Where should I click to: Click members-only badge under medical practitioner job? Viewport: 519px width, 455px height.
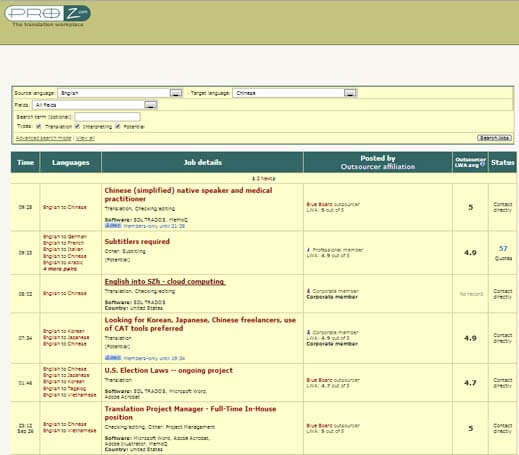[x=113, y=226]
